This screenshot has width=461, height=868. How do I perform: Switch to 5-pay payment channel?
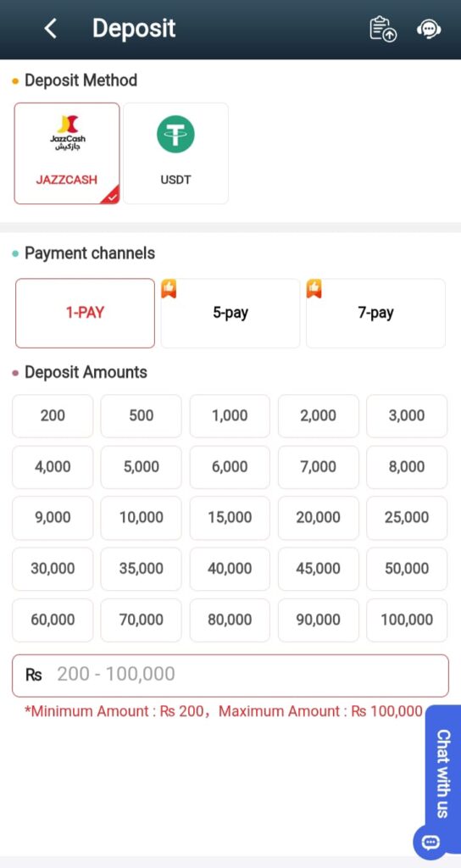tap(230, 314)
